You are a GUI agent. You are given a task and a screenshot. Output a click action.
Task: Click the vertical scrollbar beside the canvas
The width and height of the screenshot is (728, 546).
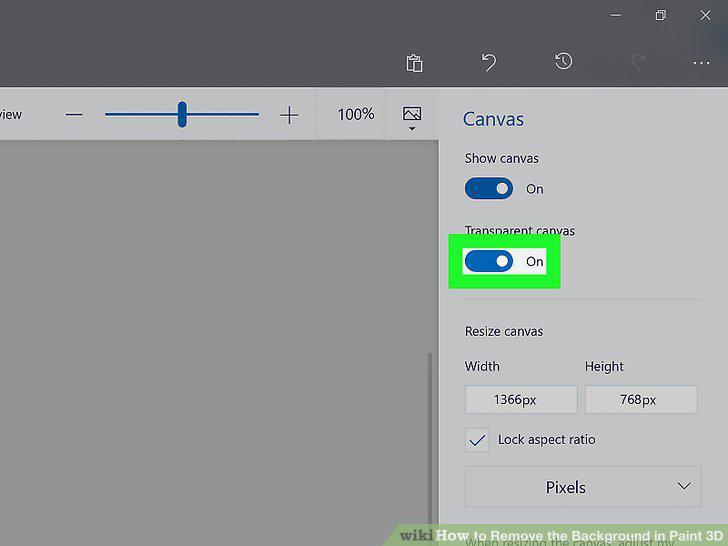pyautogui.click(x=430, y=439)
